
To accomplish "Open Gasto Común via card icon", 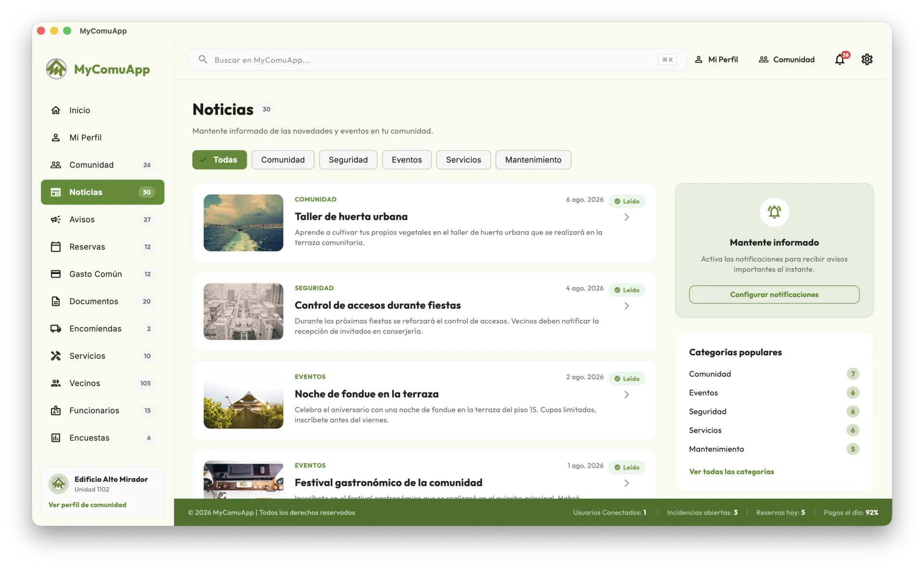I will point(56,274).
